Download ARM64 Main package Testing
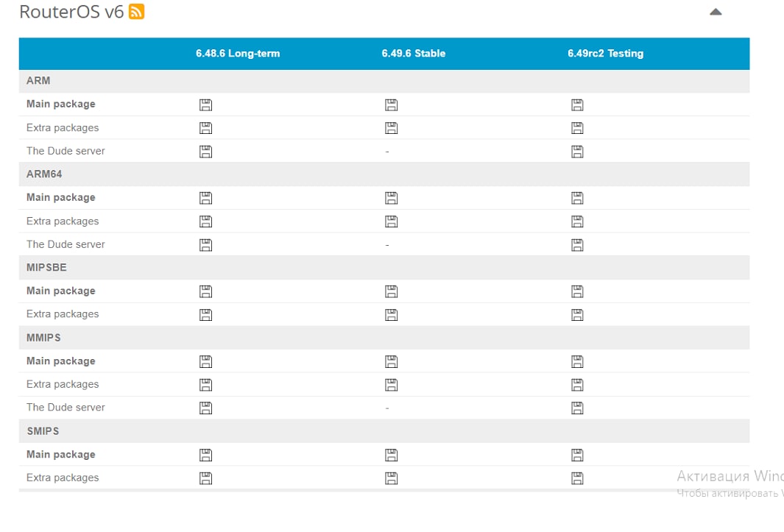 577,198
